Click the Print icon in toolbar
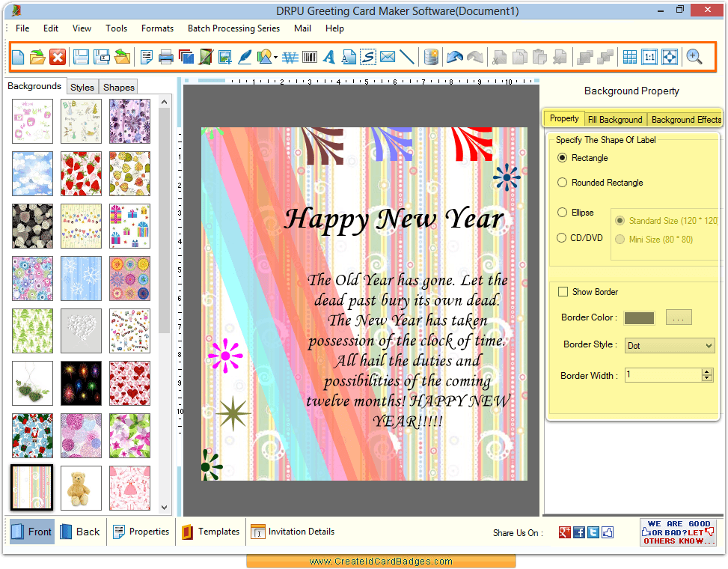The width and height of the screenshot is (728, 569). 166,57
